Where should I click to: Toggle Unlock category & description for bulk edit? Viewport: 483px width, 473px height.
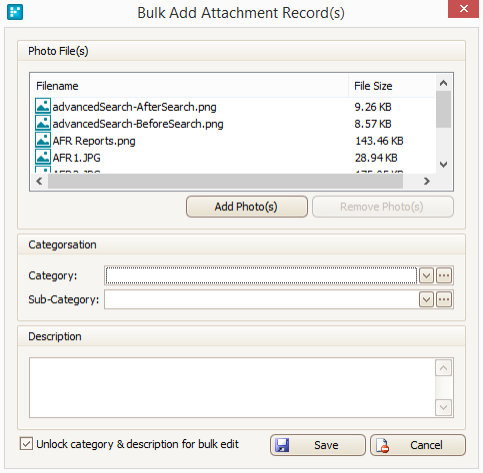click(x=26, y=444)
